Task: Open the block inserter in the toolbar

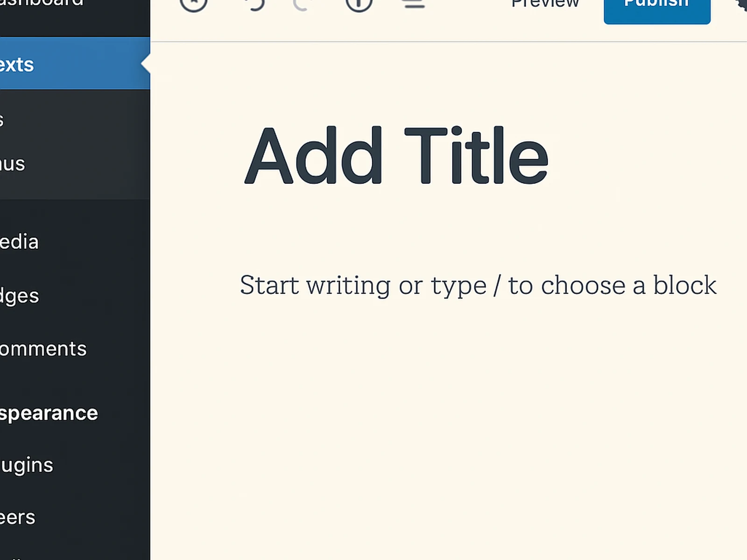Action: 193,4
